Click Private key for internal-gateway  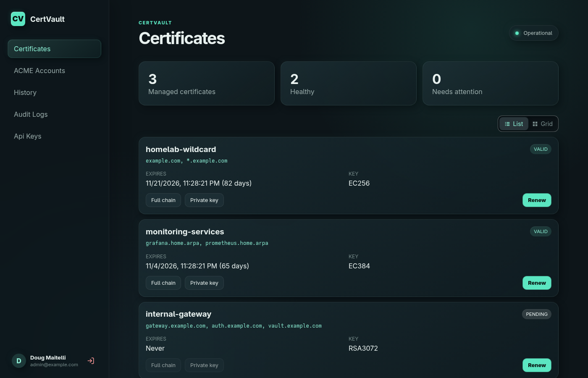[204, 365]
